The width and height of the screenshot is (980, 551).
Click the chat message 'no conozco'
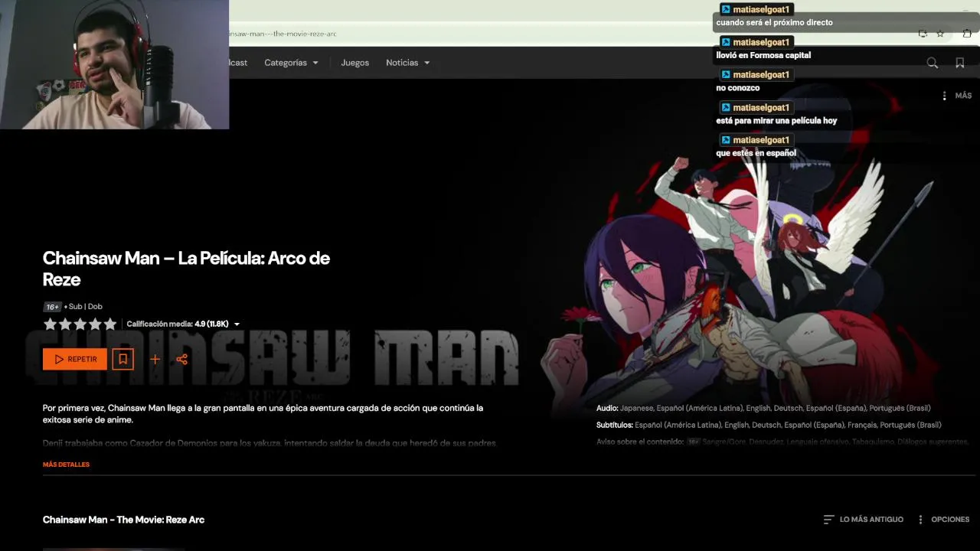tap(738, 88)
